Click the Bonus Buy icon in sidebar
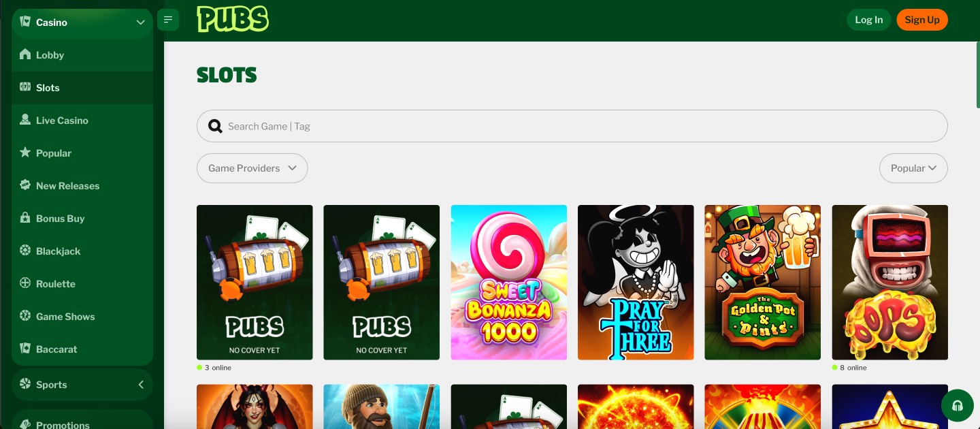Viewport: 980px width, 429px height. (25, 218)
